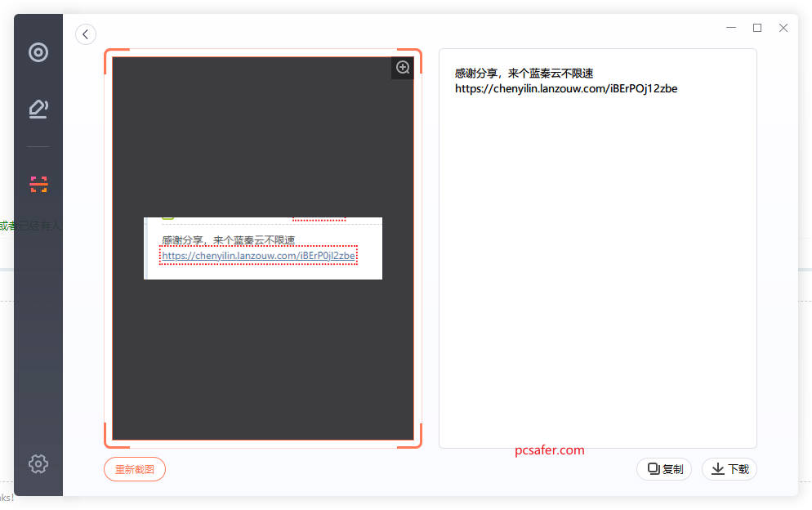Viewport: 812px width, 510px height.
Task: Select the pen edit tool in sidebar
Action: point(38,109)
